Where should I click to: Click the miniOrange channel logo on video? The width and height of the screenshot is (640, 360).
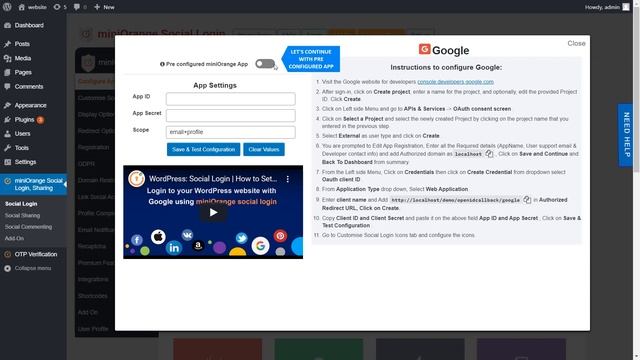pyautogui.click(x=136, y=179)
